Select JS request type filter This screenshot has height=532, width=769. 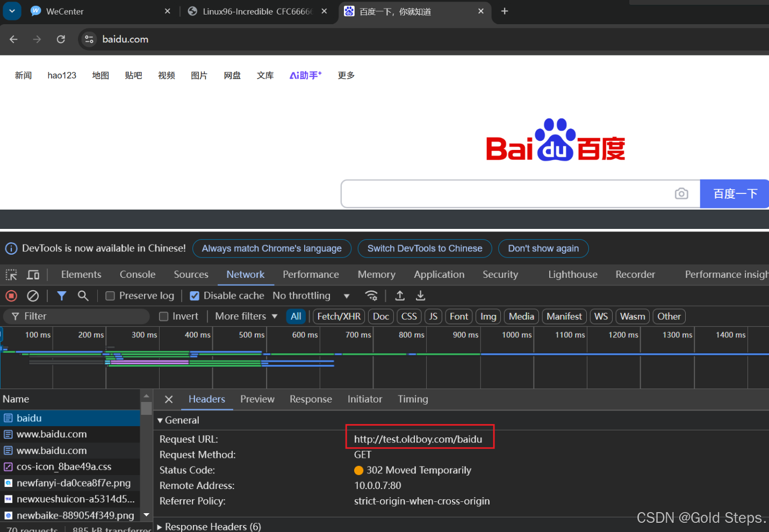tap(433, 317)
